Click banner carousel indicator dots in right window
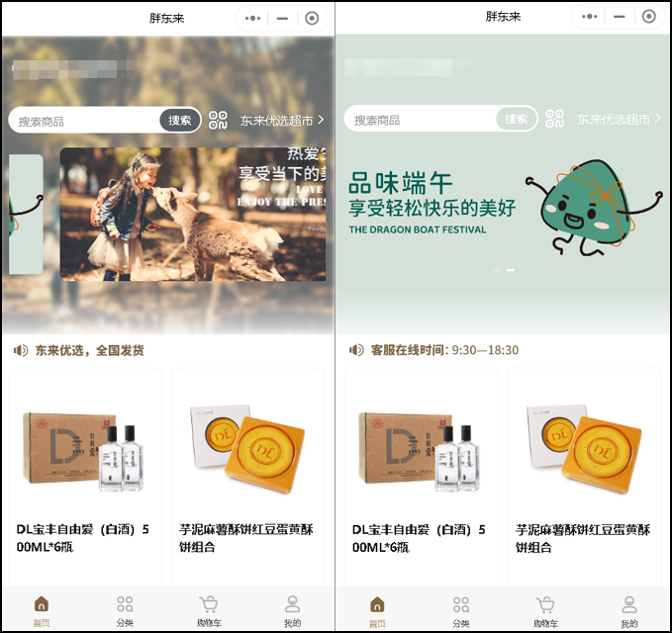Screen dimensions: 672x633 (x=504, y=270)
